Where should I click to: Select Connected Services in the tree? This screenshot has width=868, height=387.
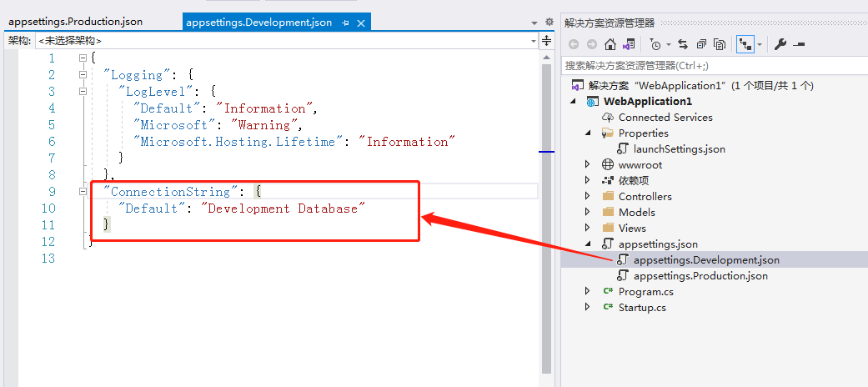[665, 118]
